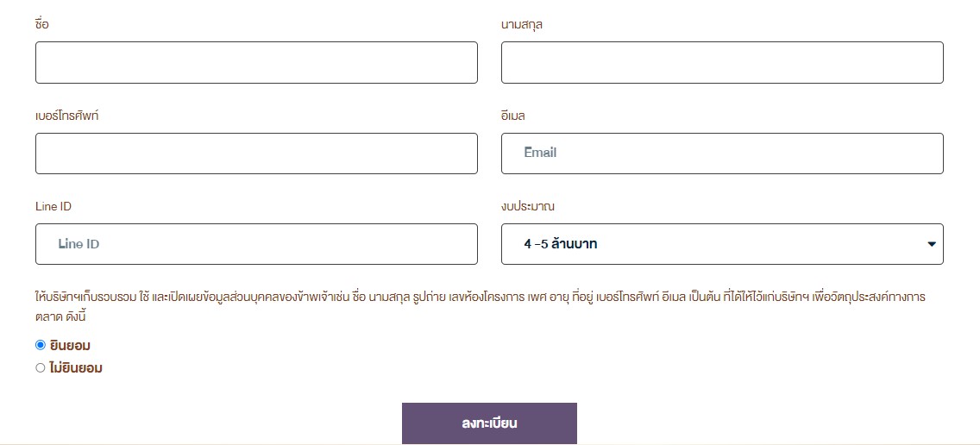Click the bold ไม่ยินยอม option text
The height and width of the screenshot is (445, 980).
click(x=76, y=368)
